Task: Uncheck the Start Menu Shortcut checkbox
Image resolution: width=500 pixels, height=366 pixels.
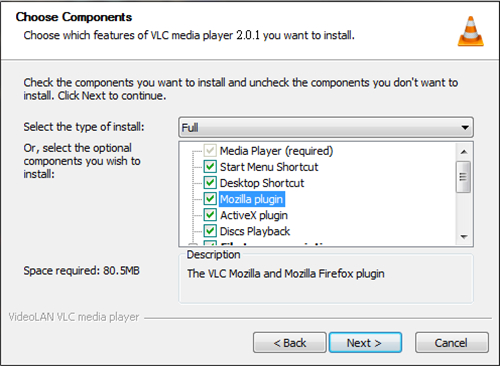Action: pos(210,167)
